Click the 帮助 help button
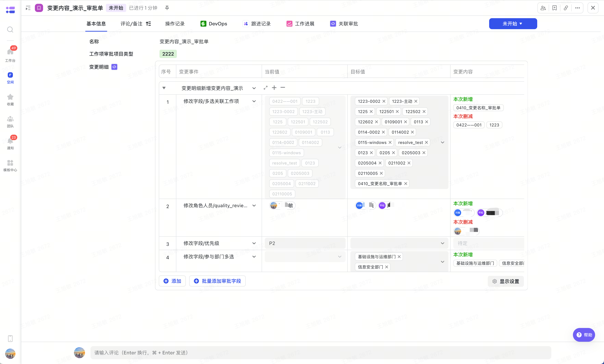The width and height of the screenshot is (604, 364). pos(584,335)
